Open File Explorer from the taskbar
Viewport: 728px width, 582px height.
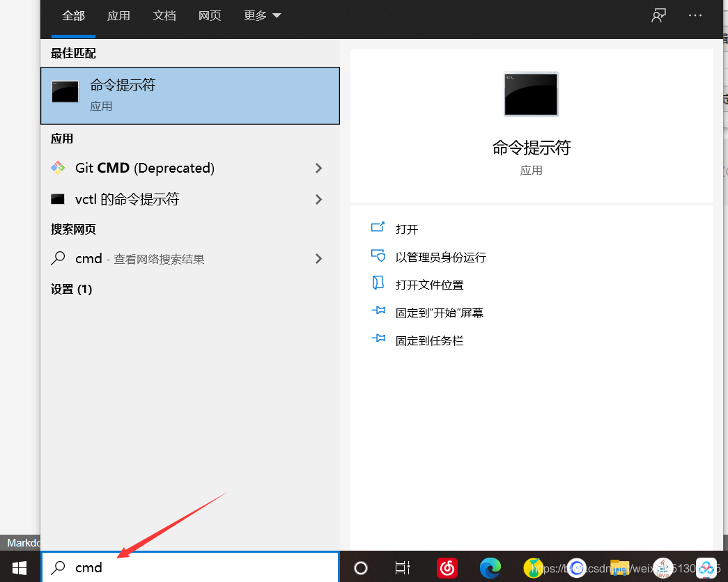(619, 568)
